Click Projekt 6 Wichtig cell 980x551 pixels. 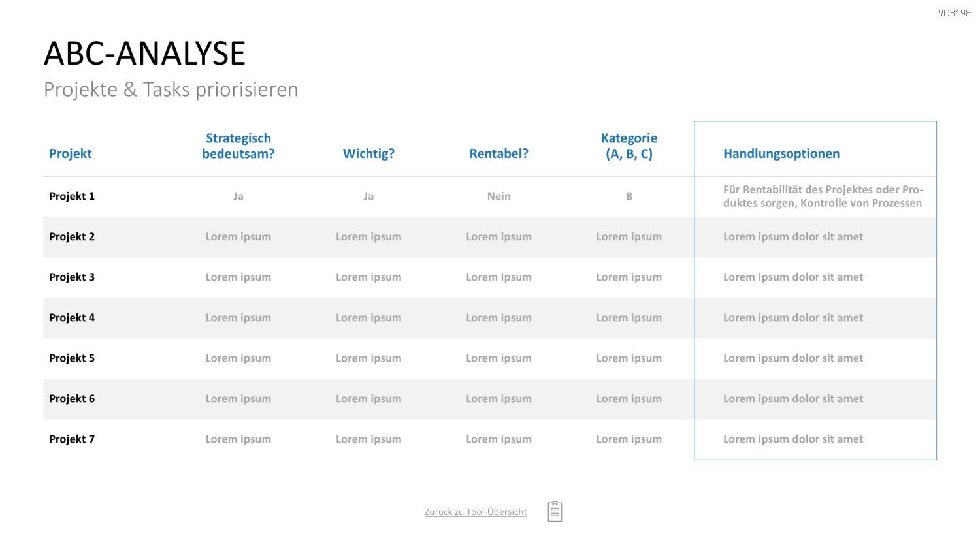368,398
